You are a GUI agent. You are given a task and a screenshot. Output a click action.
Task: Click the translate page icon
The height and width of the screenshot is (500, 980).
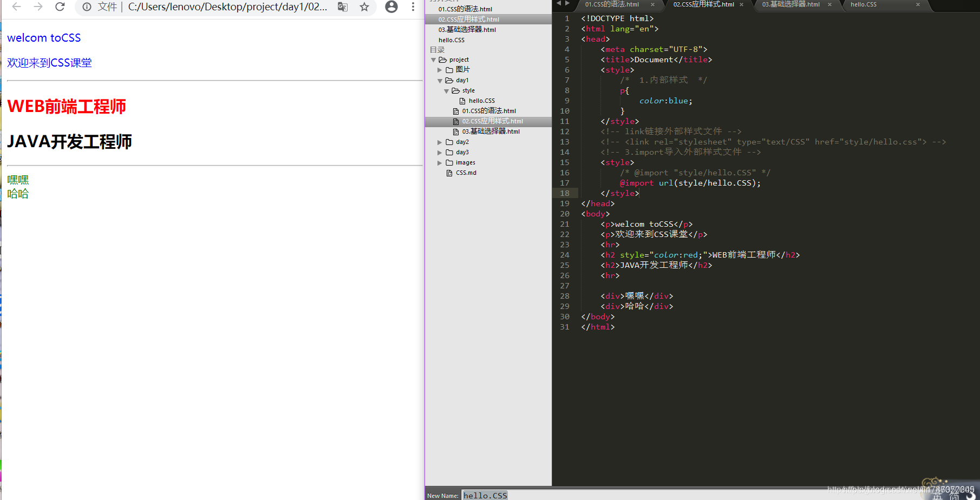click(x=343, y=6)
